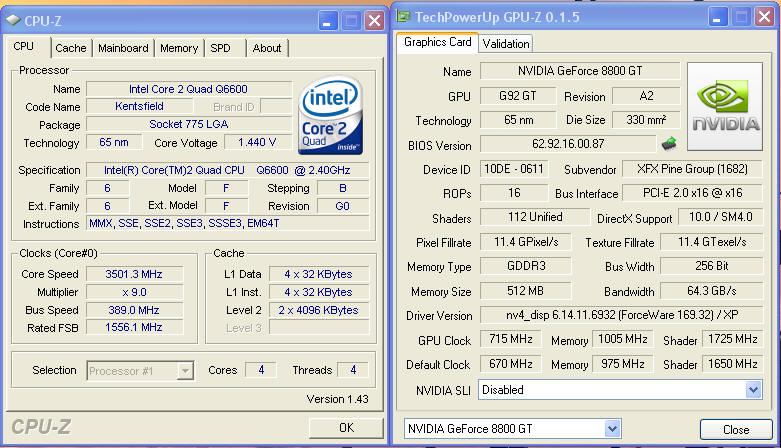Click the CPU-Z title bar icon

coord(13,20)
